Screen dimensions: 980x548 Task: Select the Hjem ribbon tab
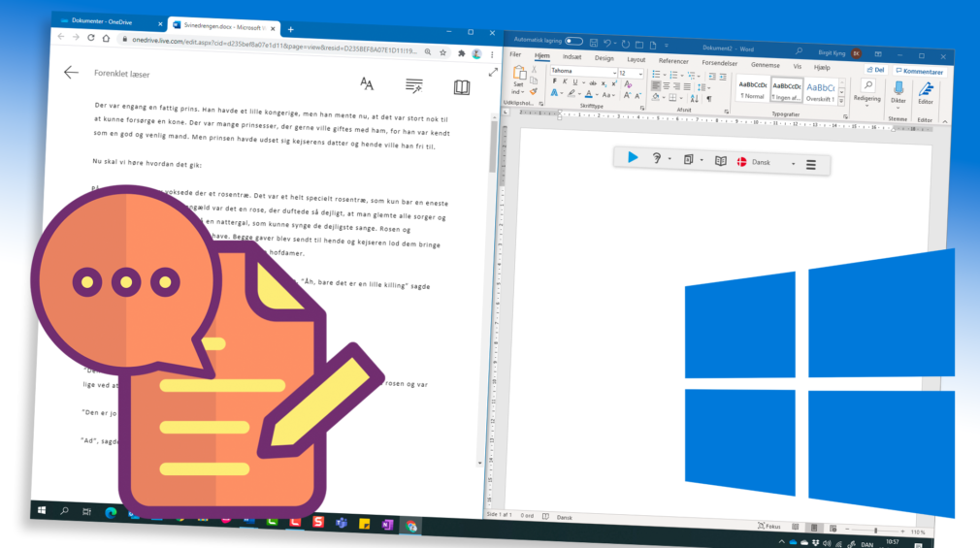541,55
